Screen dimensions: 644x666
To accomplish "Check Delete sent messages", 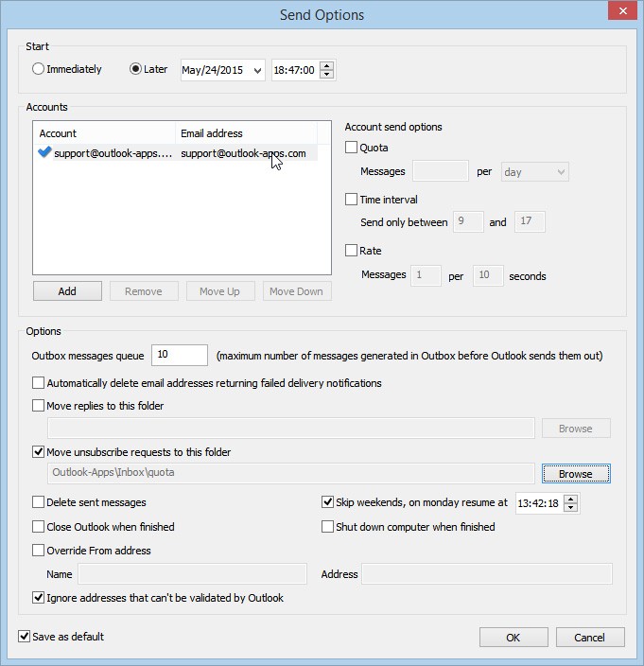I will pyautogui.click(x=38, y=502).
